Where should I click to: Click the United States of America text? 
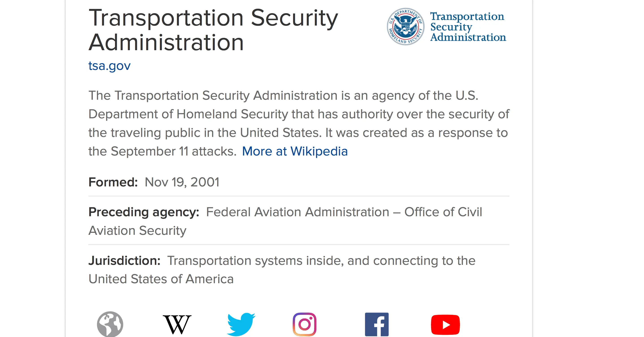pyautogui.click(x=161, y=279)
